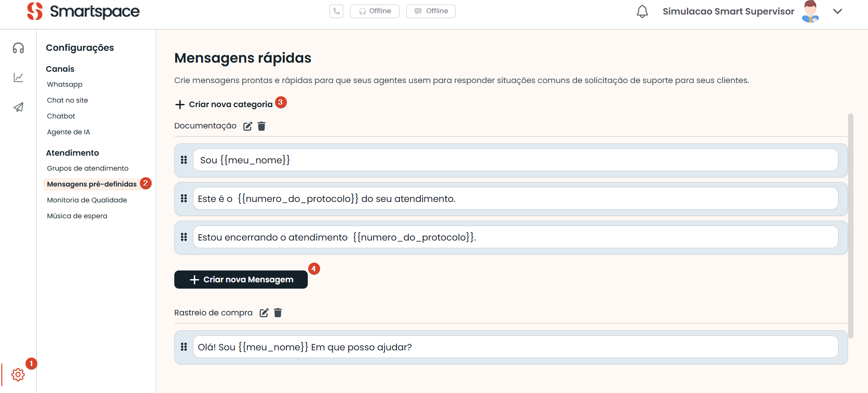
Task: Click the notification bell icon
Action: click(642, 11)
